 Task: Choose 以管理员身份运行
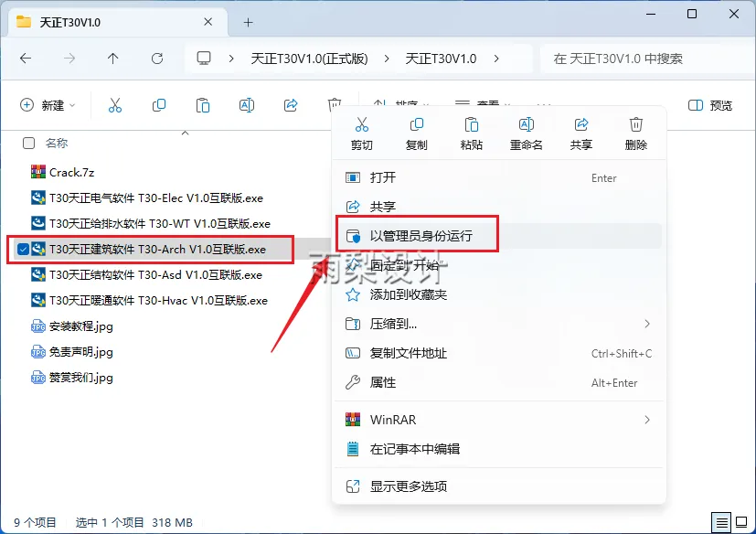(x=498, y=236)
